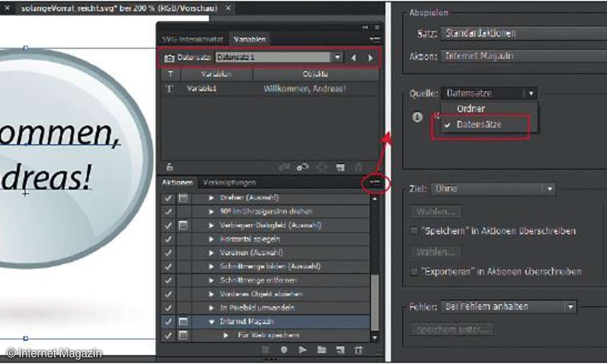Click Andreas! text on canvas button

click(x=47, y=177)
